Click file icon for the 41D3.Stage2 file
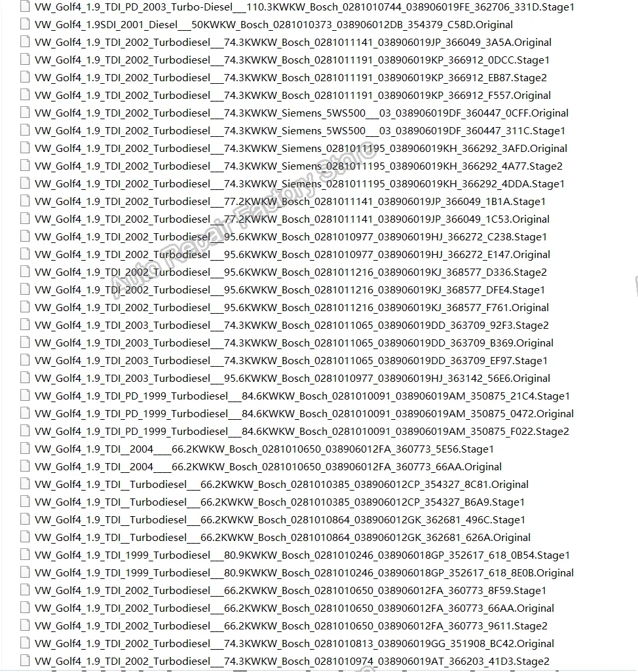This screenshot has width=638, height=672. point(25,661)
